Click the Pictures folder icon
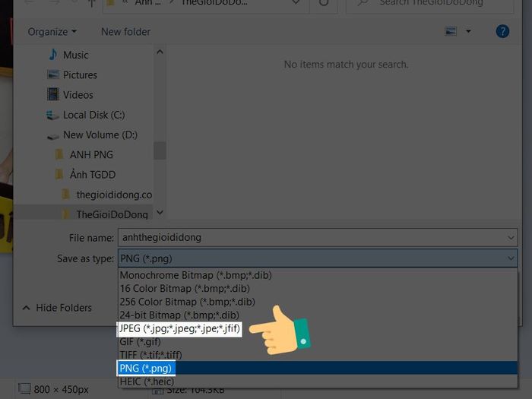The height and width of the screenshot is (399, 532). pyautogui.click(x=53, y=74)
